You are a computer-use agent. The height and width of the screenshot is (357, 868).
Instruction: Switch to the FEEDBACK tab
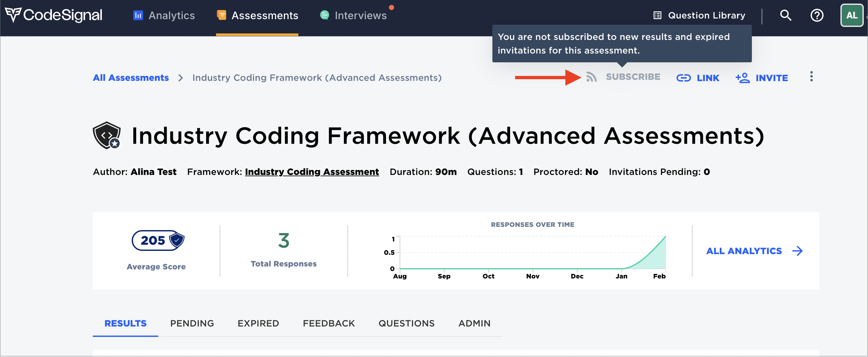329,324
